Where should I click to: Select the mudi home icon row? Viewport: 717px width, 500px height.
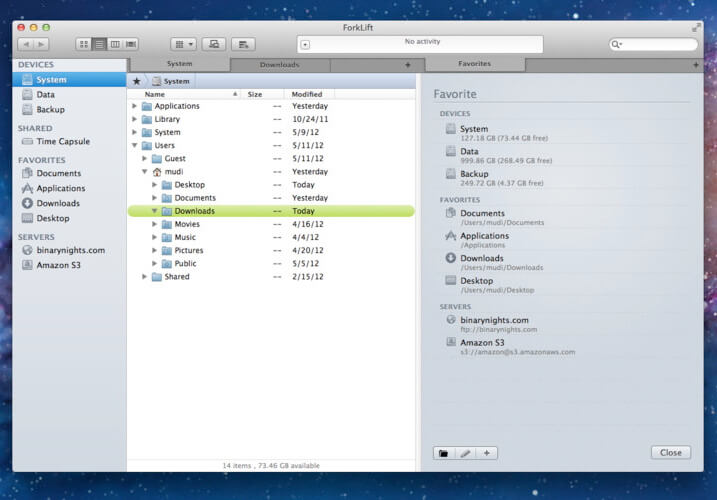271,172
